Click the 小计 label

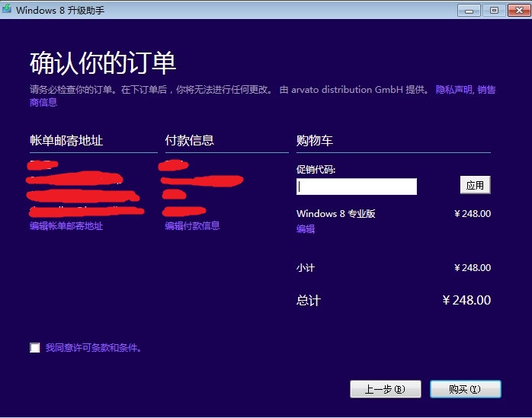[306, 268]
